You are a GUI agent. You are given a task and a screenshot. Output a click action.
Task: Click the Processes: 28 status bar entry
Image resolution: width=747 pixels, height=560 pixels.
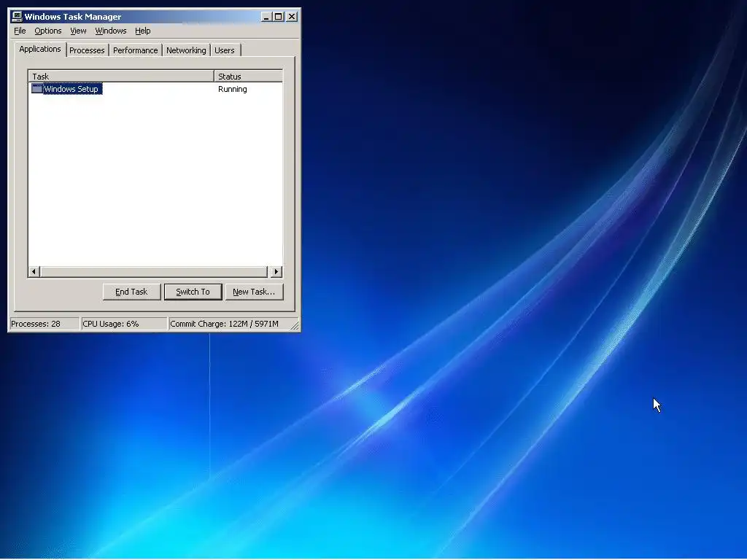click(x=44, y=324)
